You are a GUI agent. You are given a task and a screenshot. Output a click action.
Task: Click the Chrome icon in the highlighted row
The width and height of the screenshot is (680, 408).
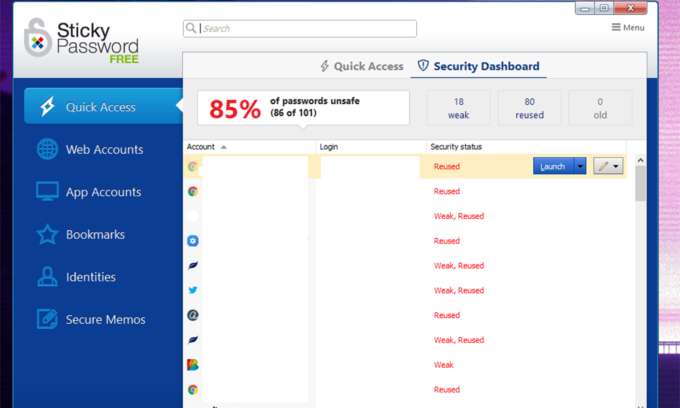pyautogui.click(x=193, y=166)
